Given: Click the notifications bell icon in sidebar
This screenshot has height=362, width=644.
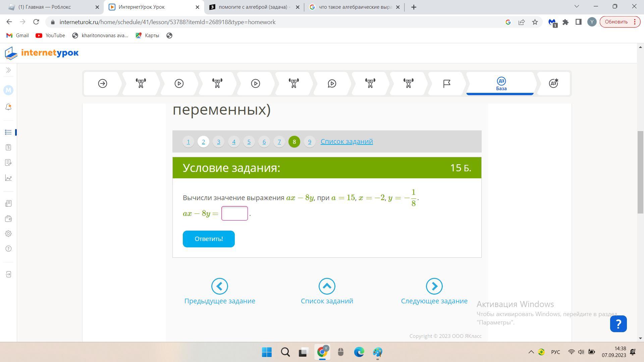Looking at the screenshot, I should [x=8, y=107].
